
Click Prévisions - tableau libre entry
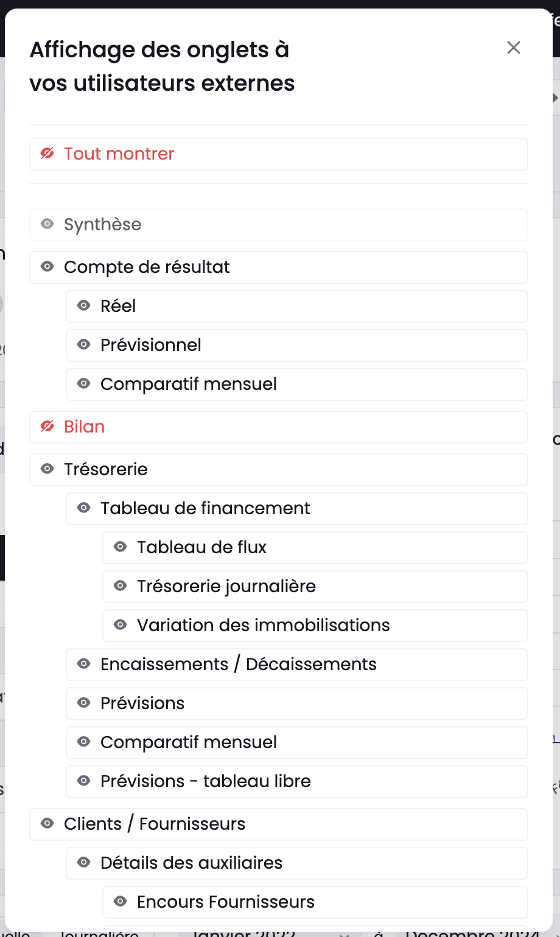click(x=297, y=782)
